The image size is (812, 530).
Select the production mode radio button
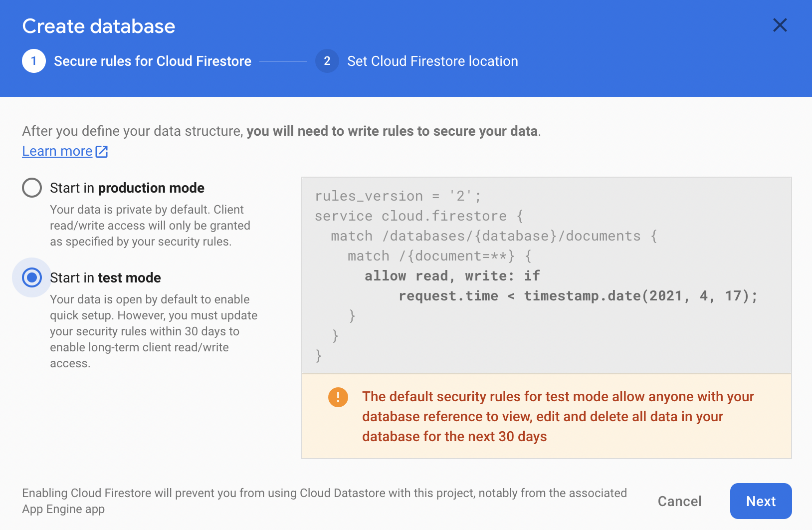[x=32, y=188]
